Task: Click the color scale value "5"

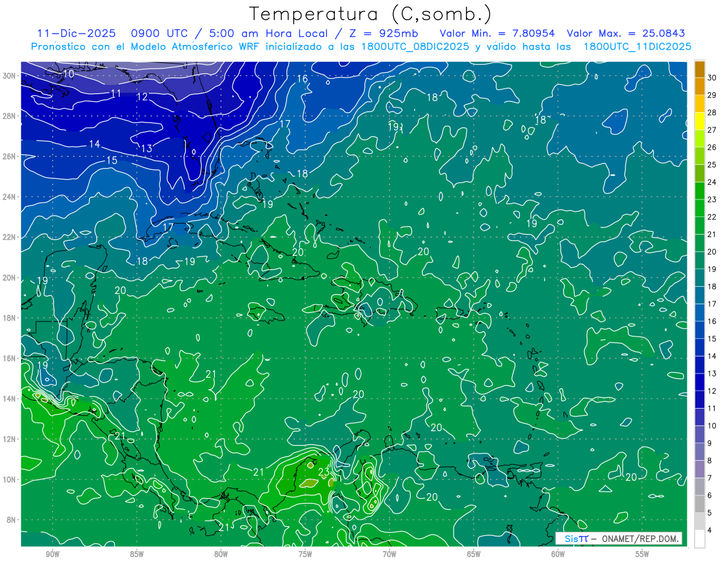Action: pyautogui.click(x=710, y=513)
